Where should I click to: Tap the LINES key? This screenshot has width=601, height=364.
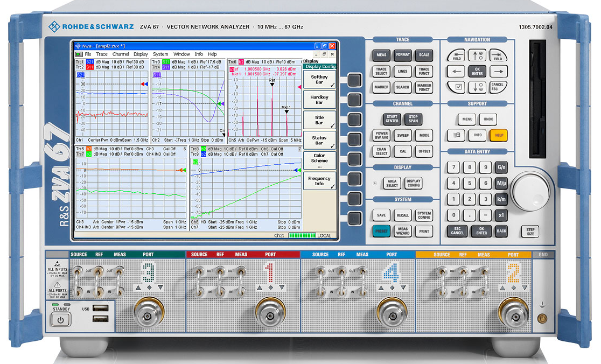(403, 71)
